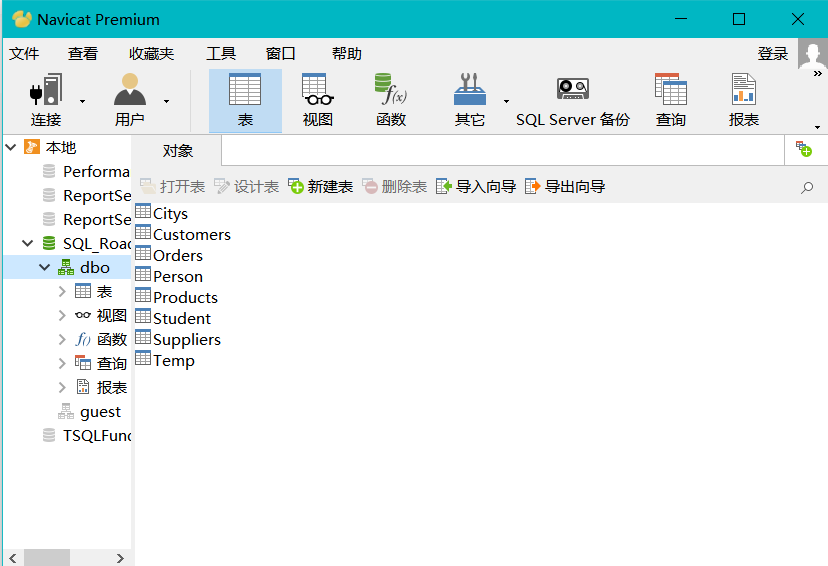Click the Connection (连接) toolbar icon
Image resolution: width=828 pixels, height=566 pixels.
point(45,100)
